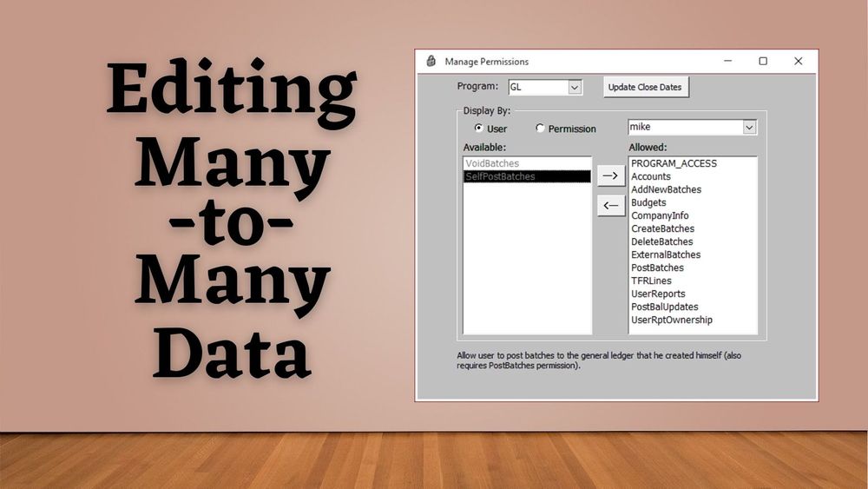Click CompanyInfo in the Allowed list

point(660,215)
